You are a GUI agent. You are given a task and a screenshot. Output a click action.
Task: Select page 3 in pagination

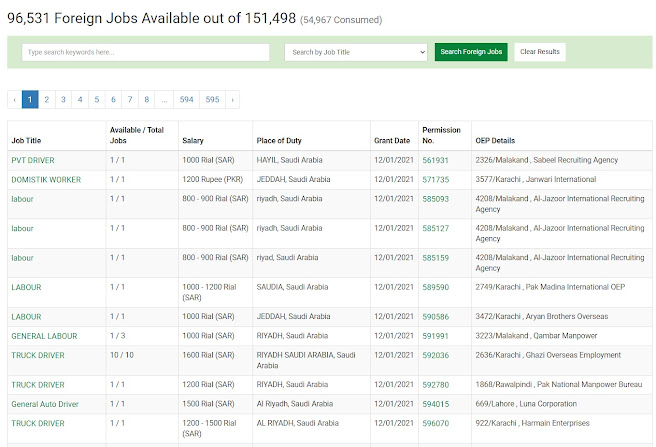pos(63,100)
